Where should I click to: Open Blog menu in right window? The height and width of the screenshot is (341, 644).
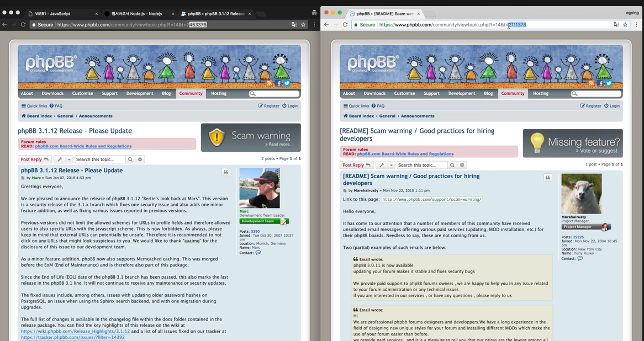coord(488,93)
